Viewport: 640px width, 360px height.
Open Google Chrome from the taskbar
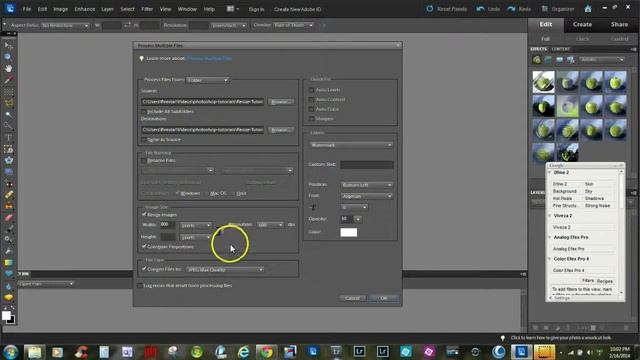[266, 351]
